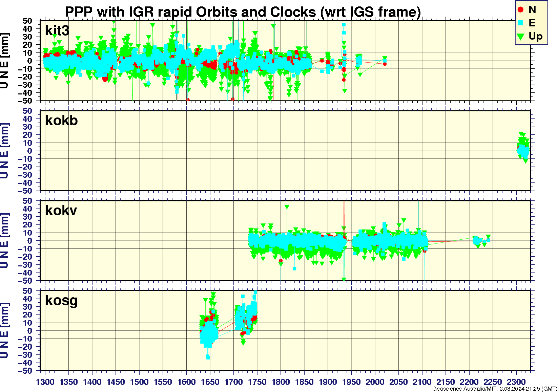Click the 2150 x-axis tick label
557x392 pixels.
pos(446,382)
